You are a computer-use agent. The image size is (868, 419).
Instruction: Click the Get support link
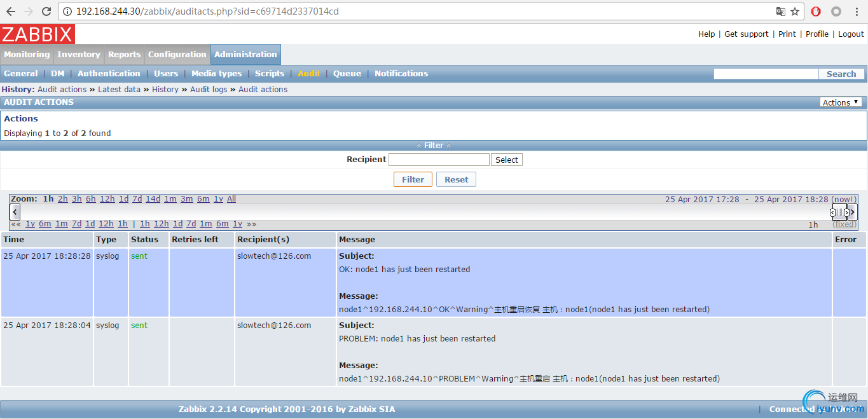click(x=747, y=34)
